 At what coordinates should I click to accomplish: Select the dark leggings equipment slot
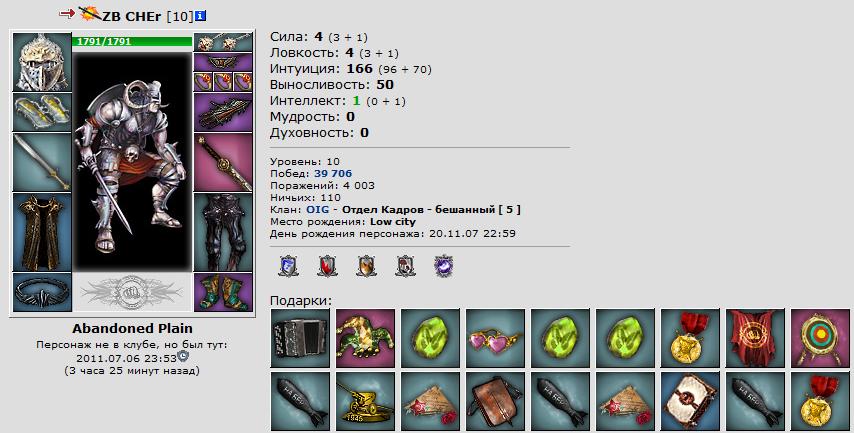click(223, 232)
